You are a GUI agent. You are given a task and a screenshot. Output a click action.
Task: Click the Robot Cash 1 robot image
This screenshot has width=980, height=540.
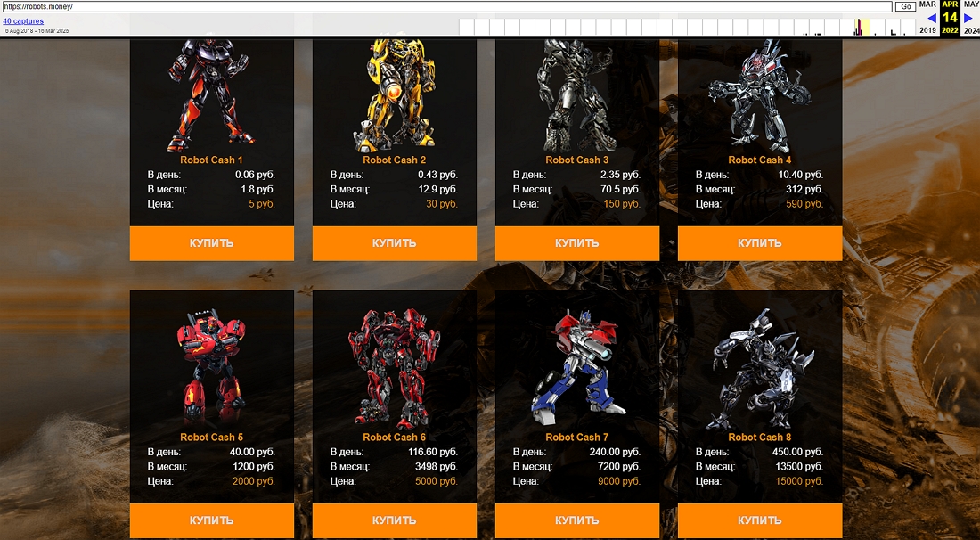(210, 95)
